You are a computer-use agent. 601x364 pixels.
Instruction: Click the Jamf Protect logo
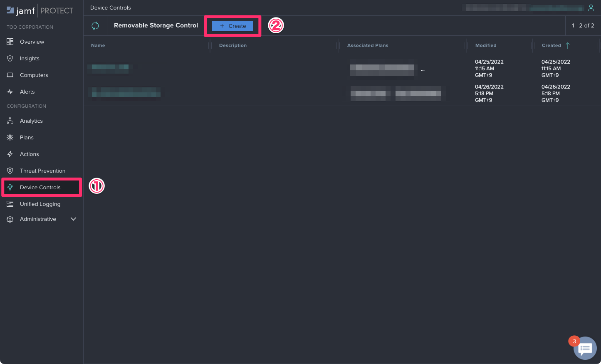40,11
